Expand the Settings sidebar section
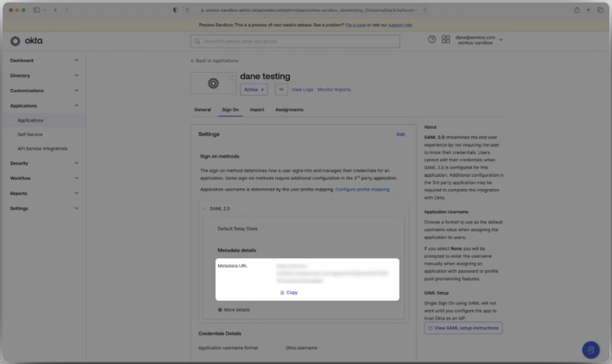This screenshot has height=364, width=612. point(44,209)
